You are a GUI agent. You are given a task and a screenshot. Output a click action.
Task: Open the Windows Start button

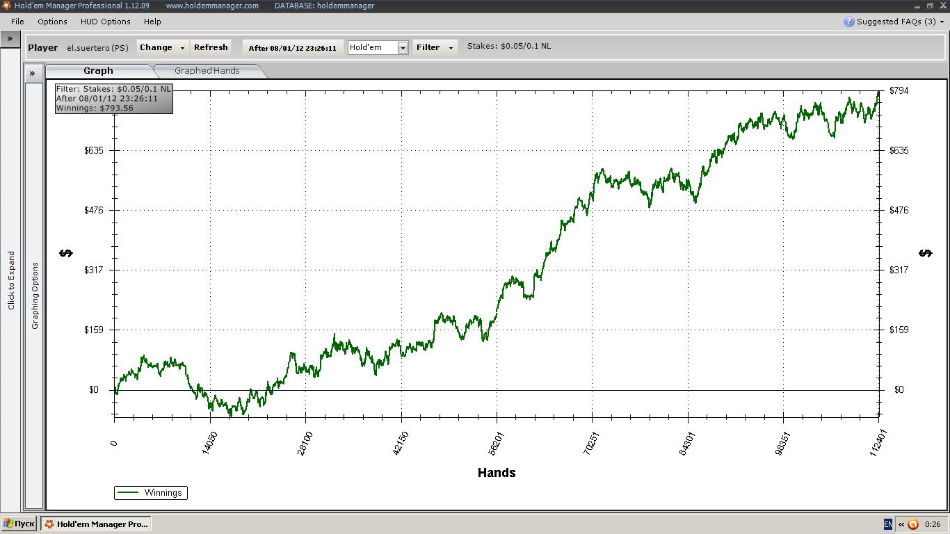tap(20, 524)
